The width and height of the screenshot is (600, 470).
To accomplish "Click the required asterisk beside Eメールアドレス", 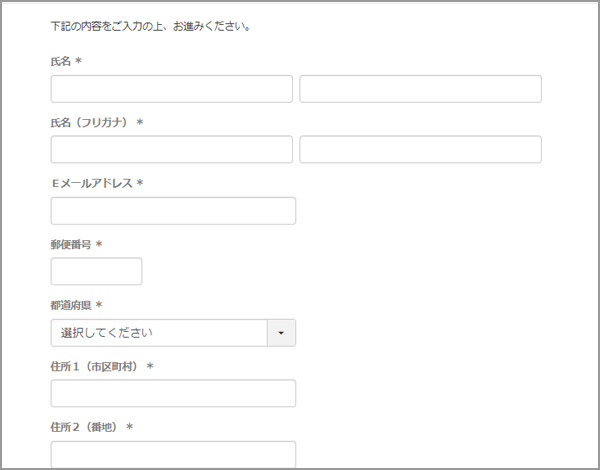I will [x=140, y=183].
